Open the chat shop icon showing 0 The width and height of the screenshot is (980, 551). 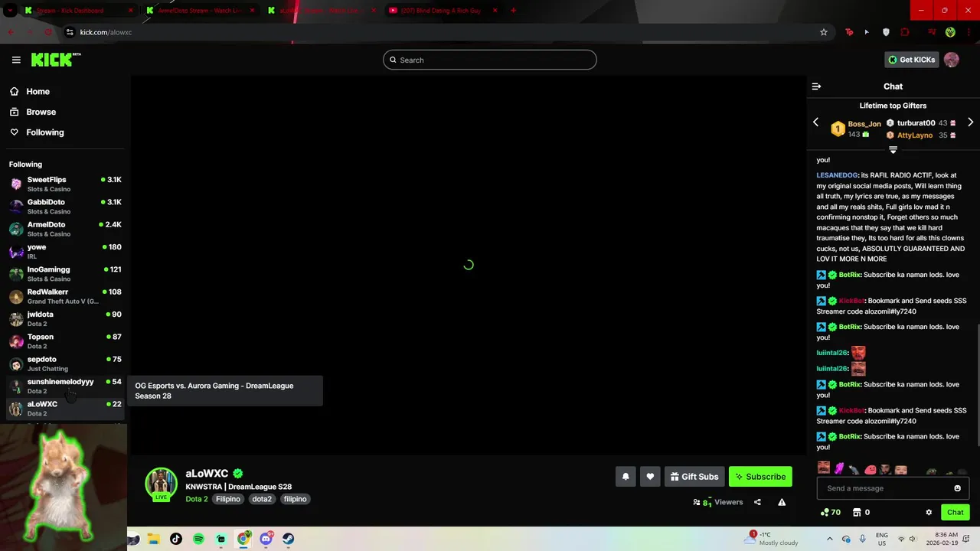(861, 512)
